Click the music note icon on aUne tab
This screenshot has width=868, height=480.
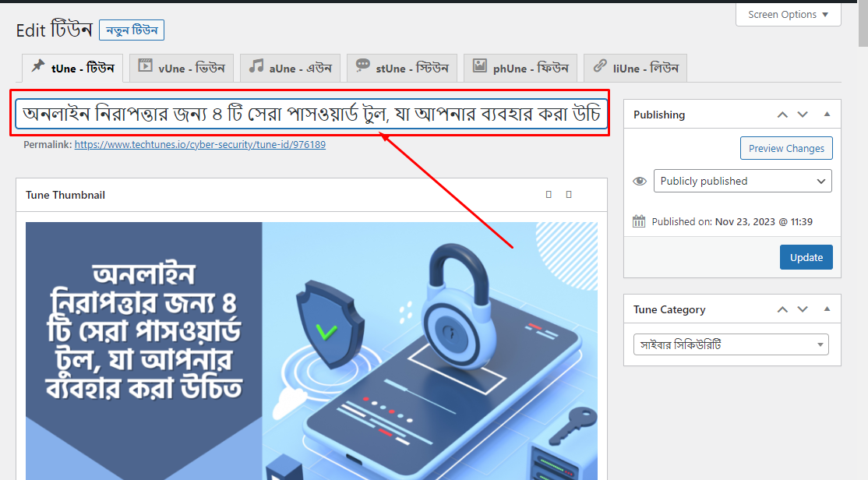(258, 67)
